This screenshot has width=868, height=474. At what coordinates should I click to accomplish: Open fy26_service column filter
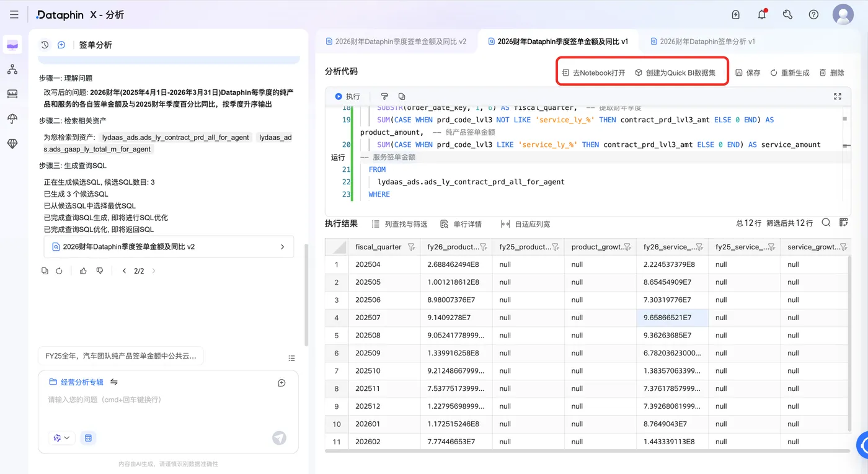tap(699, 247)
